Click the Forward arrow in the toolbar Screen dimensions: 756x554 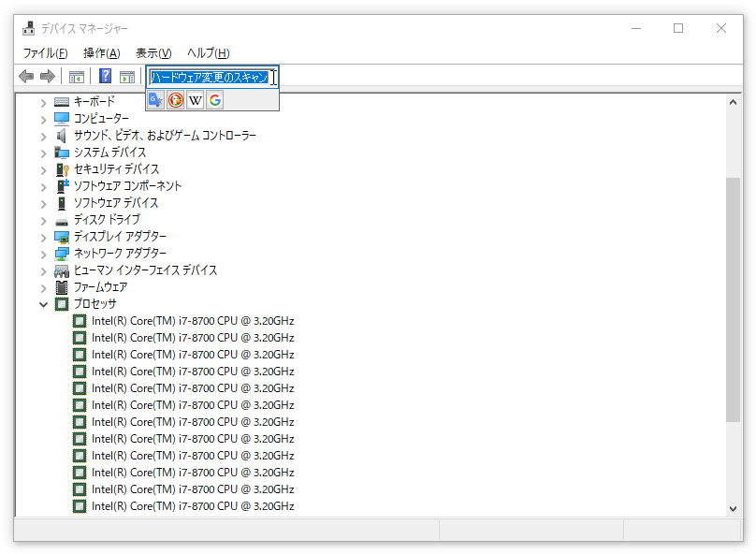(48, 76)
